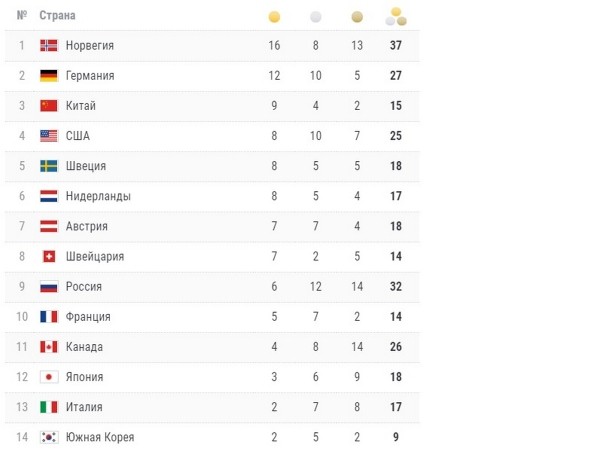Open the Нидерланды country link

pyautogui.click(x=98, y=196)
